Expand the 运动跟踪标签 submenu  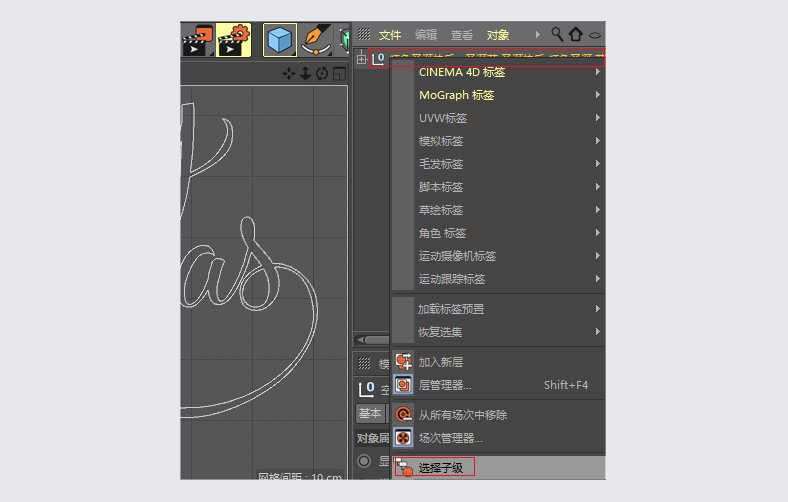(499, 279)
